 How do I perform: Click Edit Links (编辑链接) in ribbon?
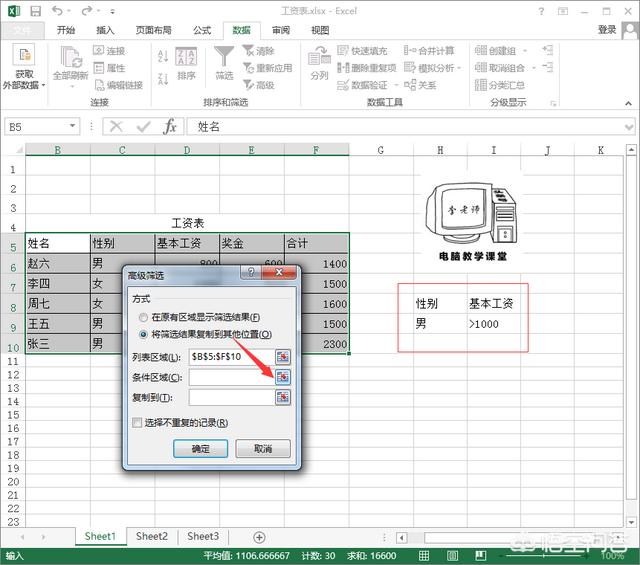point(118,85)
